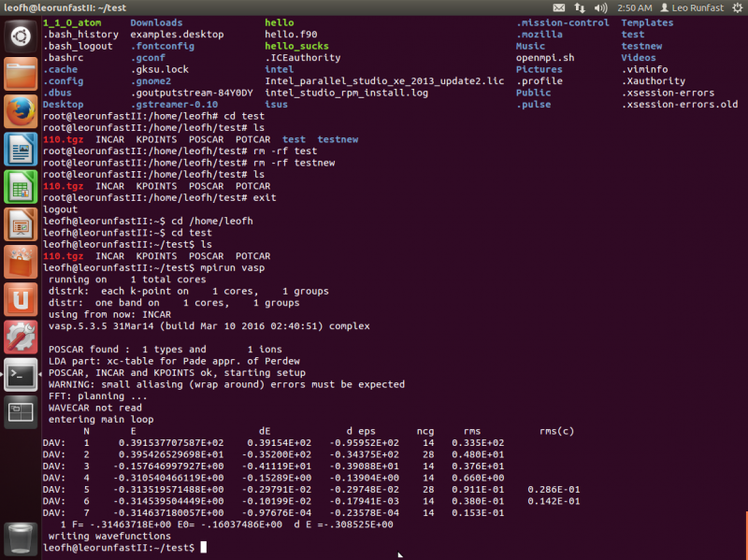Image resolution: width=748 pixels, height=560 pixels.
Task: Click the 'writing wavefunctions' line
Action: coord(109,536)
